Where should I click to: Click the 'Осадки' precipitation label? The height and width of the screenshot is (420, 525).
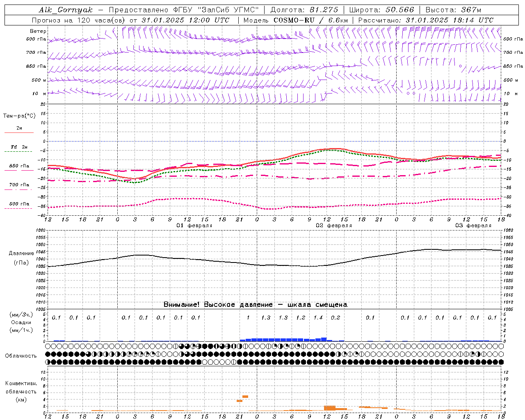click(x=21, y=322)
